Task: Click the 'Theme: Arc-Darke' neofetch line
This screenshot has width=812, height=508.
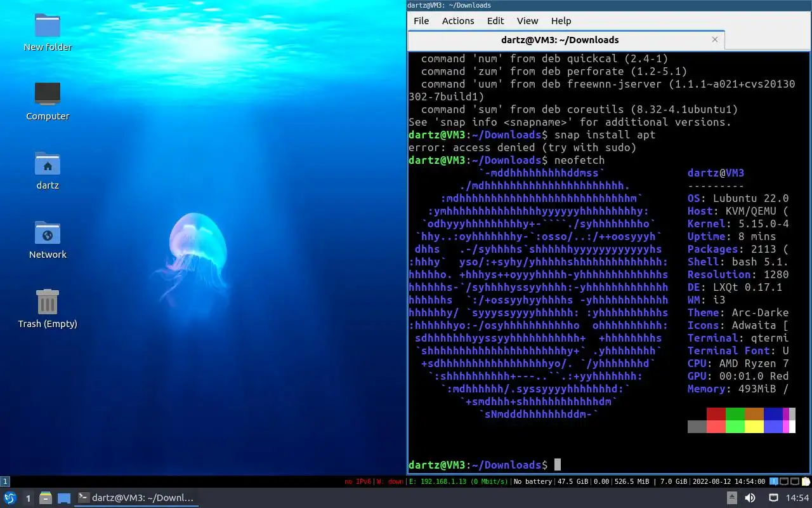Action: pyautogui.click(x=738, y=312)
